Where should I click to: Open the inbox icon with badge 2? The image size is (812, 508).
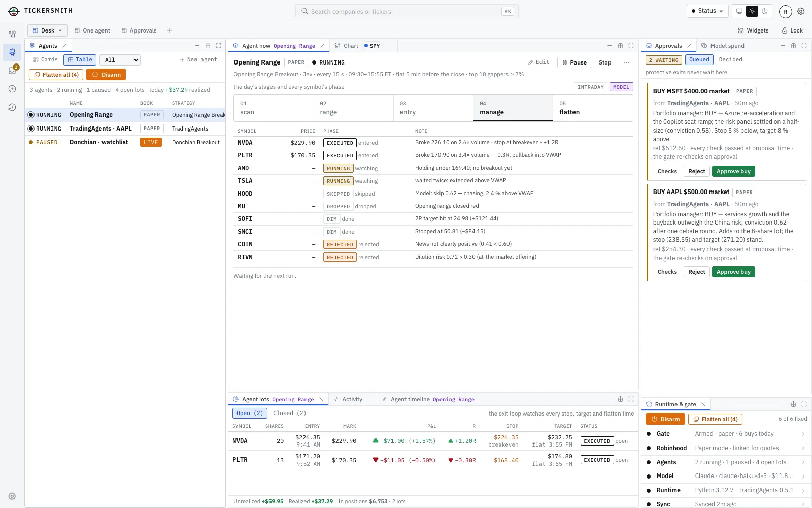[x=12, y=71]
